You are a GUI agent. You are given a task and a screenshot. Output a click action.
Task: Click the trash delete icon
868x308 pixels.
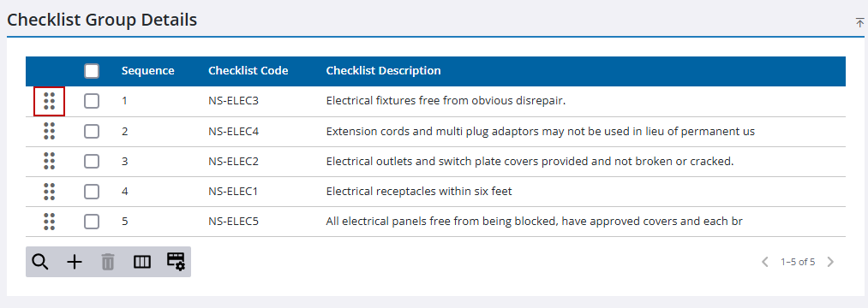[x=108, y=262]
